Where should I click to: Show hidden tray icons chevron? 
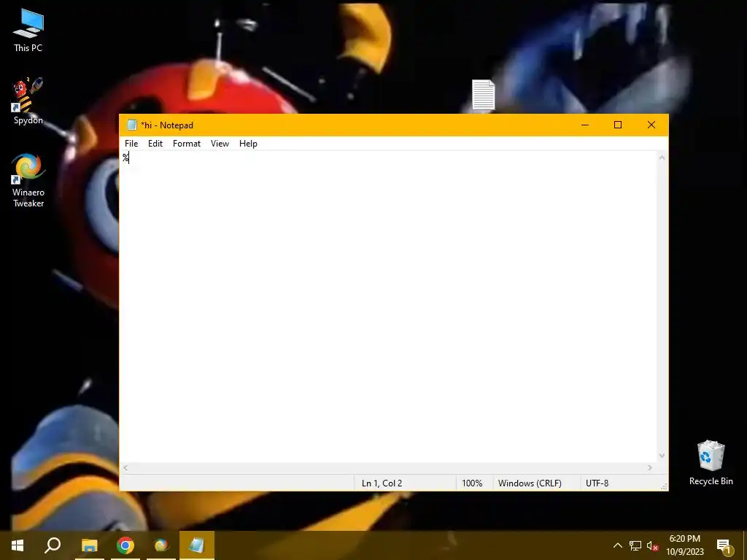tap(617, 545)
